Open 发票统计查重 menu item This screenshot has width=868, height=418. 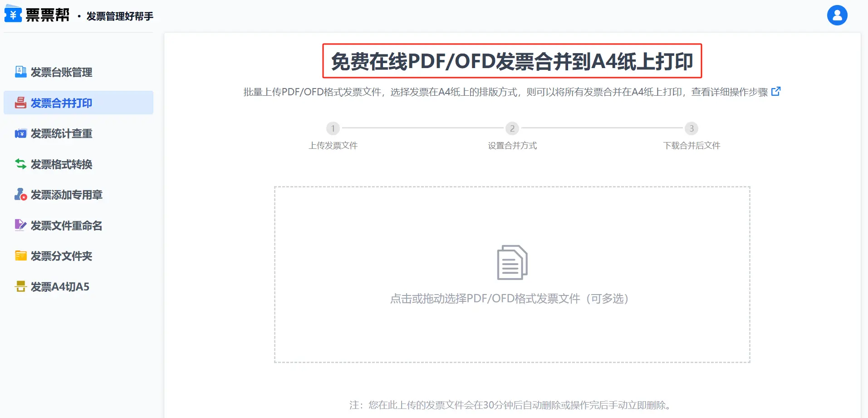click(78, 133)
